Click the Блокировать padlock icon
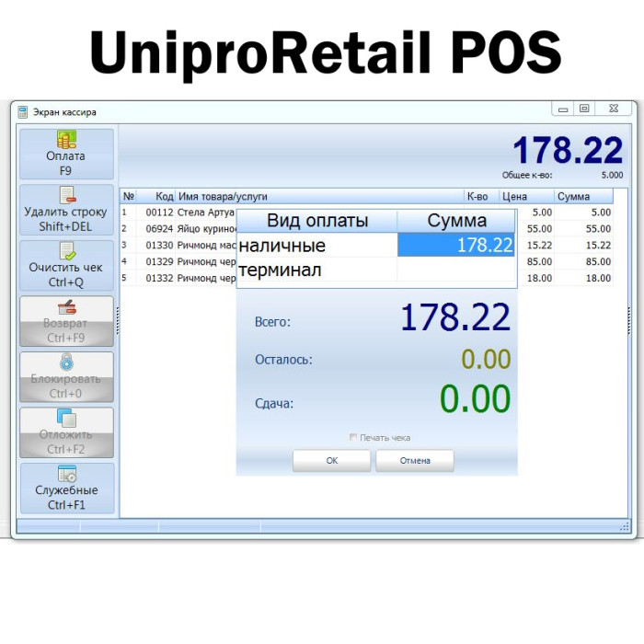Image resolution: width=644 pixels, height=644 pixels. tap(66, 362)
